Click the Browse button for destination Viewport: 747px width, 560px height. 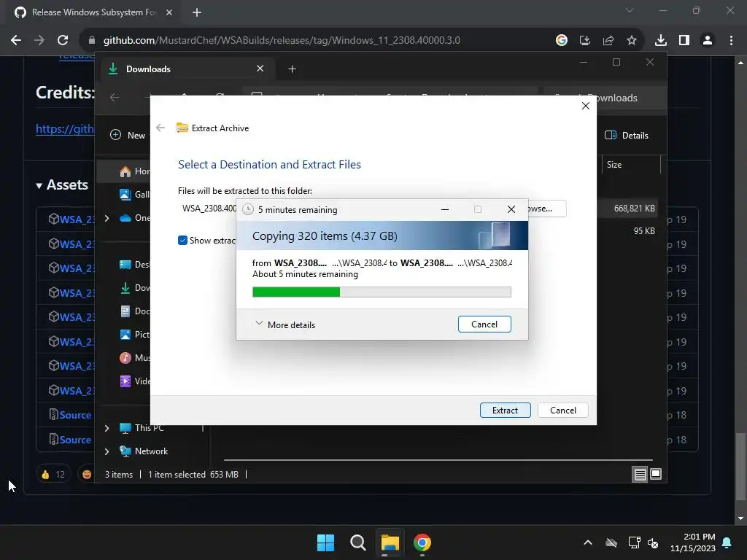tap(546, 209)
